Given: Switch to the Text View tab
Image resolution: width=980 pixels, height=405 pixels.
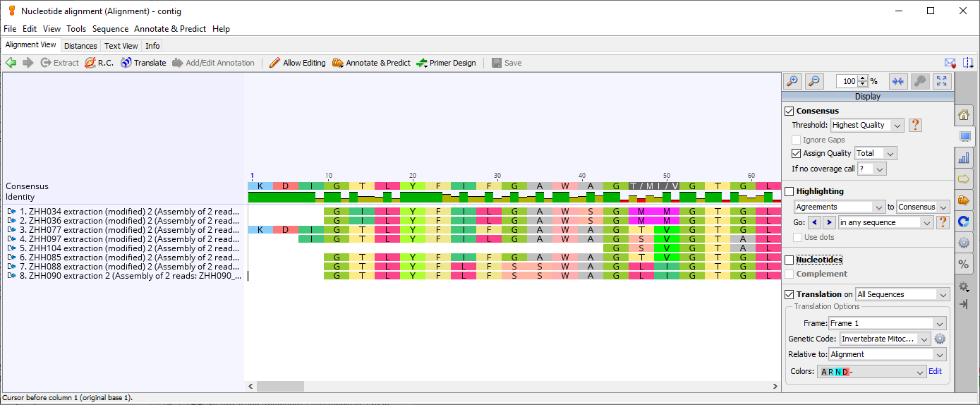Looking at the screenshot, I should click(121, 46).
